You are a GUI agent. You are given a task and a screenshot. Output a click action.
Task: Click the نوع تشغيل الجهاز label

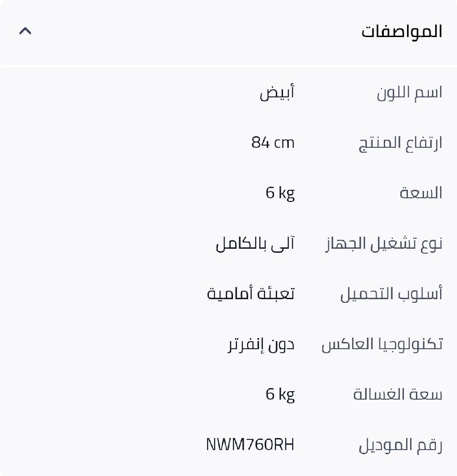point(384,244)
